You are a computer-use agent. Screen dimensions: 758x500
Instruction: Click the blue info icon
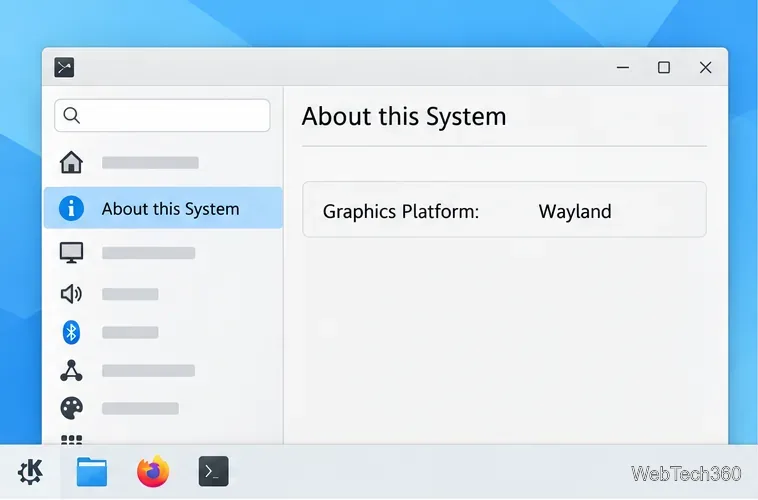pyautogui.click(x=71, y=208)
